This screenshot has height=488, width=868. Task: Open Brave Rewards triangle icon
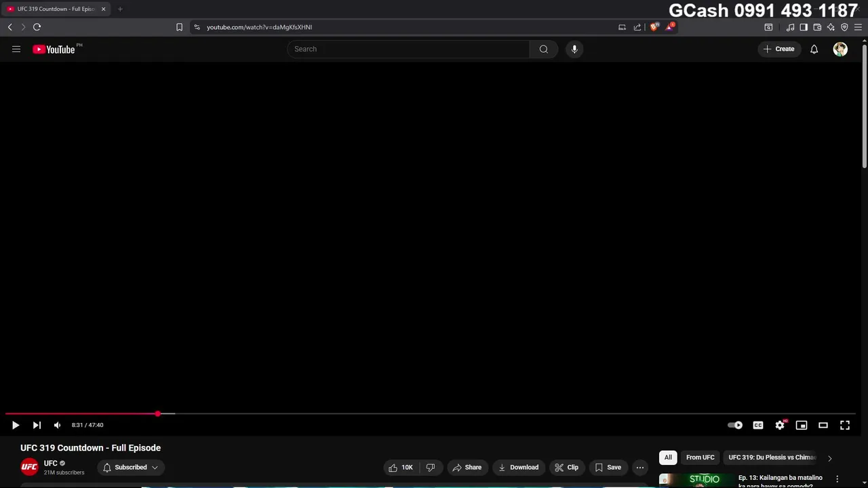670,27
